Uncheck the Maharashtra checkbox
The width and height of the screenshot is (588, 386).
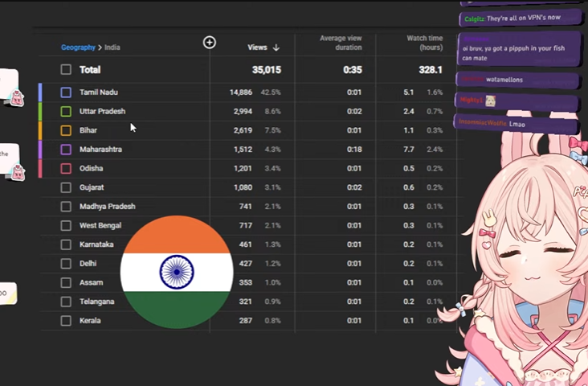coord(66,150)
